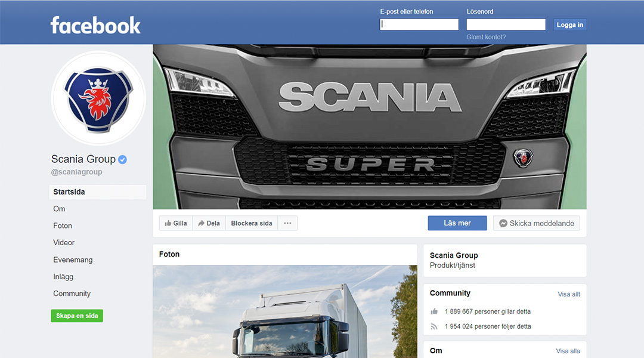644x358 pixels.
Task: Open Evenemang from the sidebar
Action: tap(73, 260)
